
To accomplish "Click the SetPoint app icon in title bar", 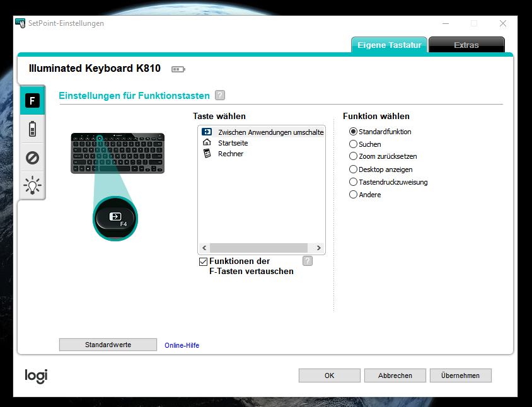I will point(20,23).
